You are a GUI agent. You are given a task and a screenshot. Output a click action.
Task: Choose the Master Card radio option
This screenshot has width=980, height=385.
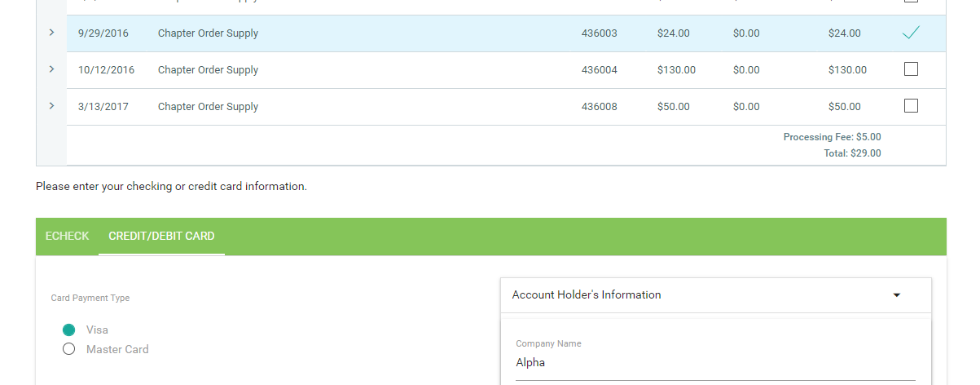coord(69,349)
